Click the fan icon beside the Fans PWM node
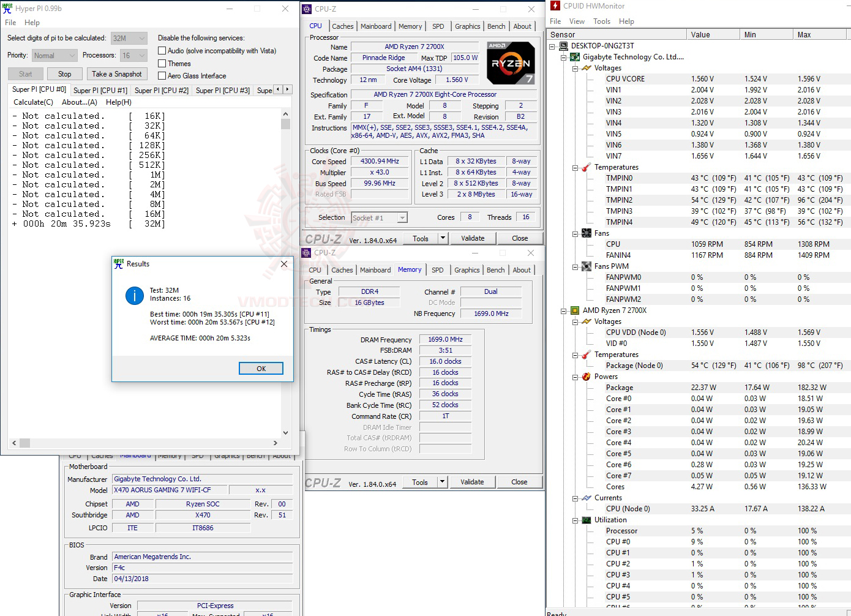Viewport: 851px width, 616px height. pos(587,266)
